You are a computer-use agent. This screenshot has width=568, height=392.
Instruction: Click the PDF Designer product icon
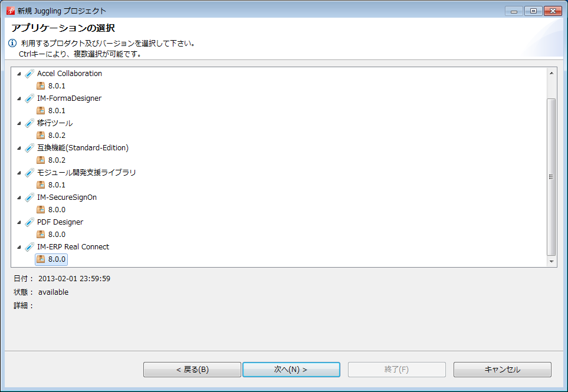point(29,222)
